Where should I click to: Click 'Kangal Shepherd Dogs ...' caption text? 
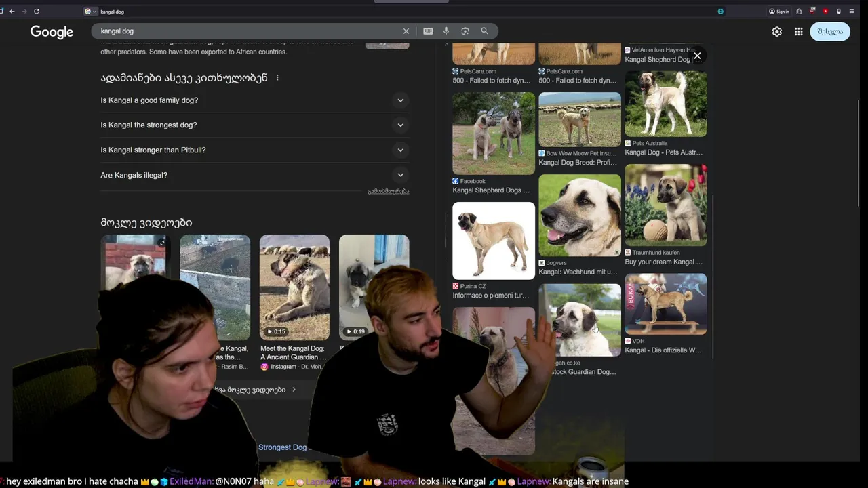point(492,190)
